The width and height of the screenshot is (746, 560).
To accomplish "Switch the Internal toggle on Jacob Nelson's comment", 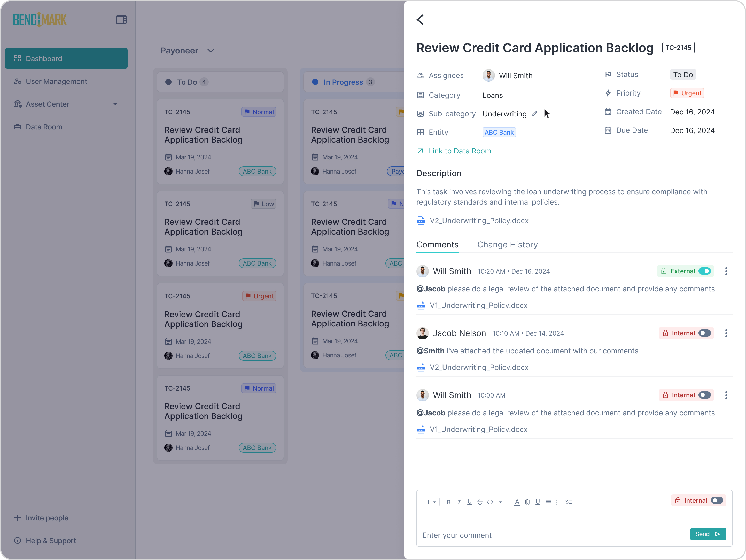I will point(704,333).
